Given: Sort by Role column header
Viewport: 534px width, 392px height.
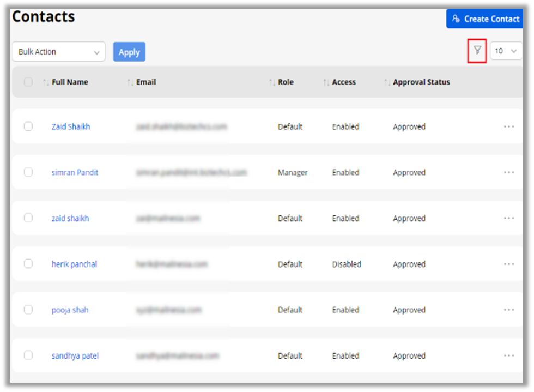Looking at the screenshot, I should tap(272, 82).
